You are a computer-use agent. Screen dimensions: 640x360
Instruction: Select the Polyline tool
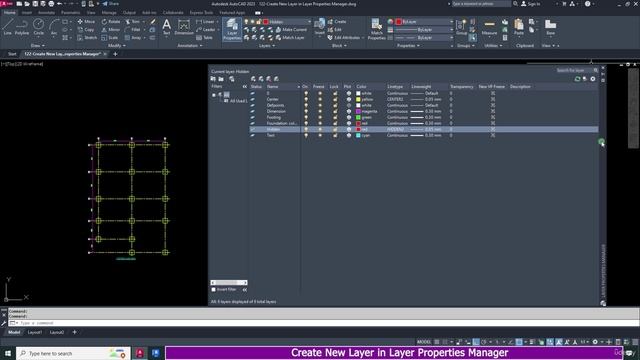(22, 27)
